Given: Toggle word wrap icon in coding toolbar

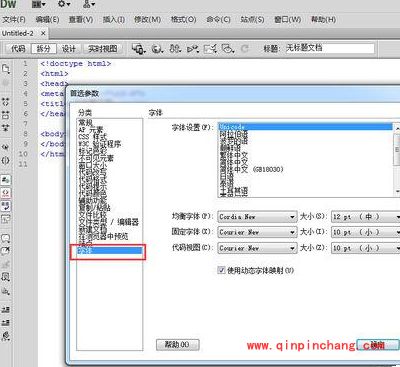Looking at the screenshot, I should pyautogui.click(x=6, y=206).
